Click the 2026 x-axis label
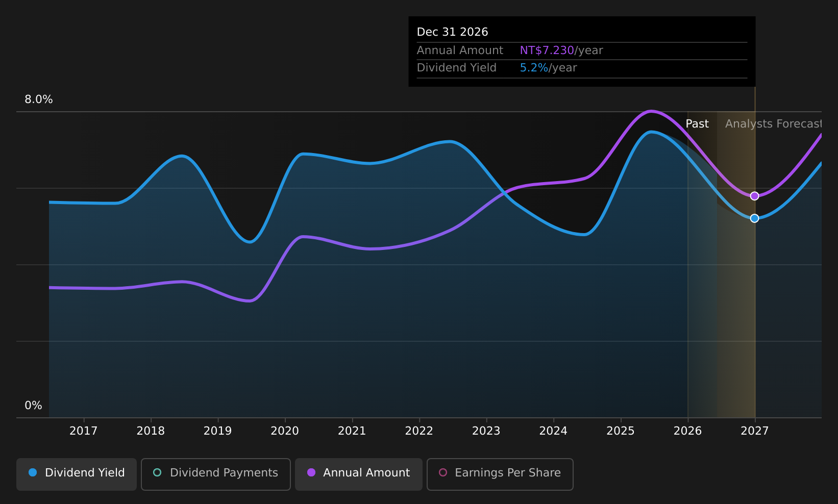This screenshot has width=838, height=504. click(x=687, y=431)
